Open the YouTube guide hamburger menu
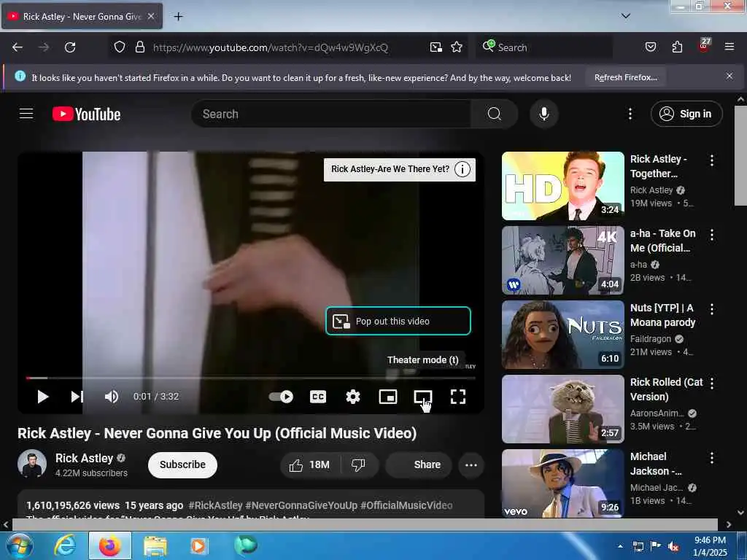Screen dimensions: 747x560 [x=26, y=114]
